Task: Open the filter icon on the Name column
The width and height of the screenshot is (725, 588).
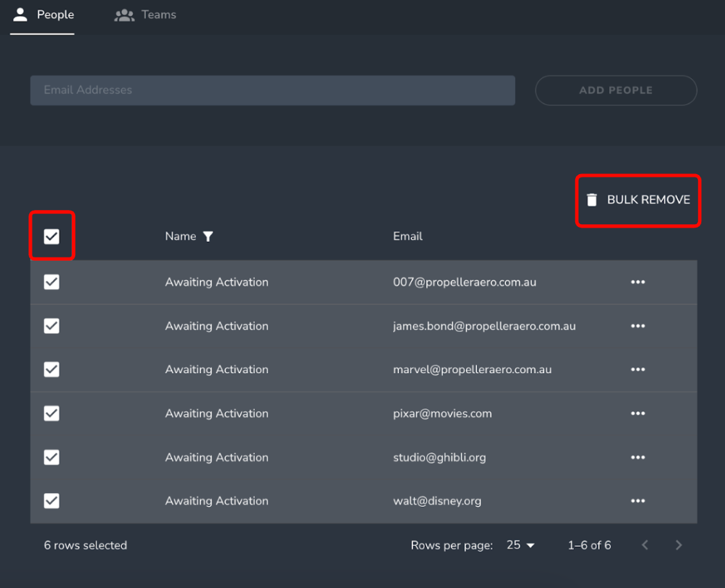Action: [208, 236]
